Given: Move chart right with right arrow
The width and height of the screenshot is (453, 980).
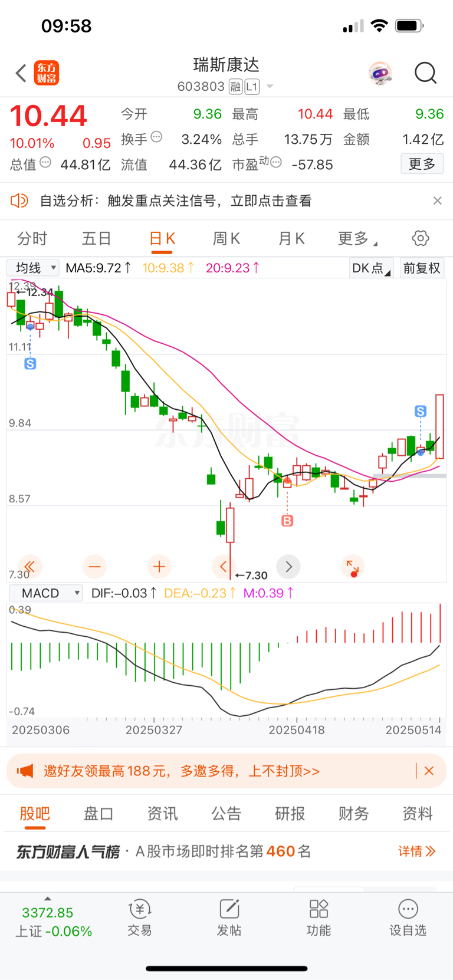Looking at the screenshot, I should 288,567.
